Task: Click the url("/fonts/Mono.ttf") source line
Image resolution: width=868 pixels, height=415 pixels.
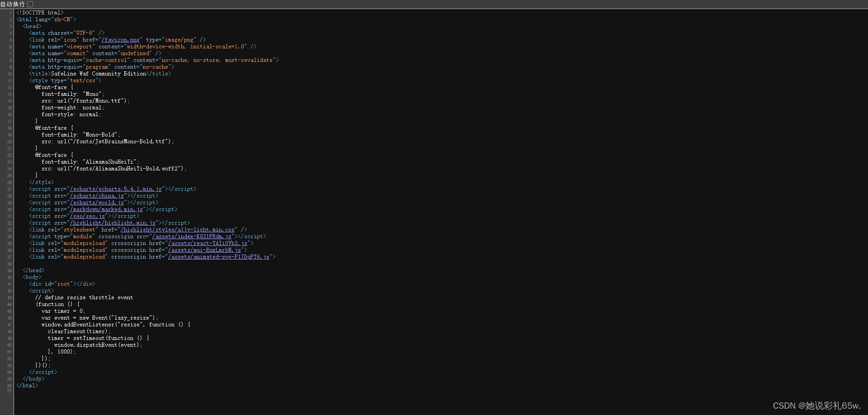Action: pos(85,101)
